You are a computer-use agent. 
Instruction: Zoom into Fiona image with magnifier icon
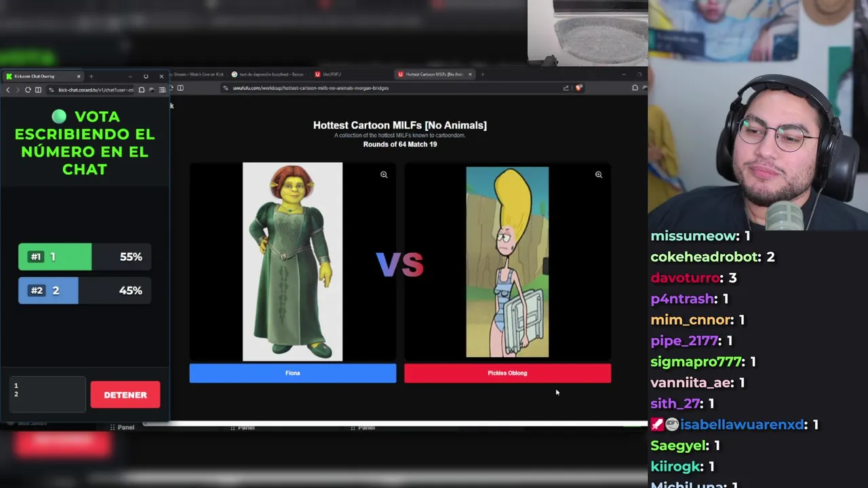[384, 175]
